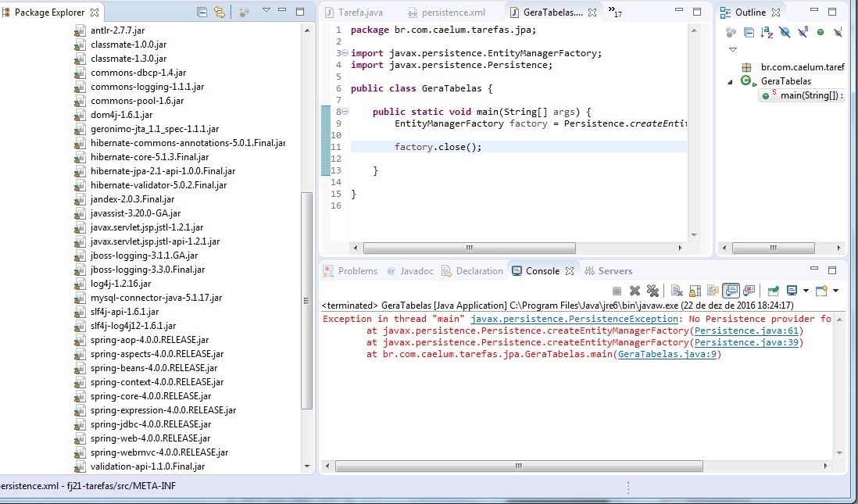Click Focus on Active Task in Package Explorer
The image size is (858, 504).
(x=244, y=12)
